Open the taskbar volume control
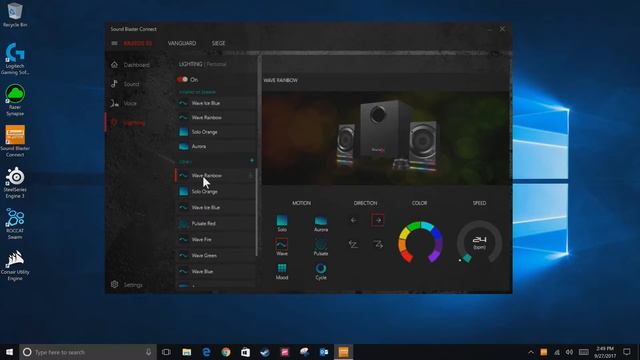The width and height of the screenshot is (640, 360). [569, 352]
